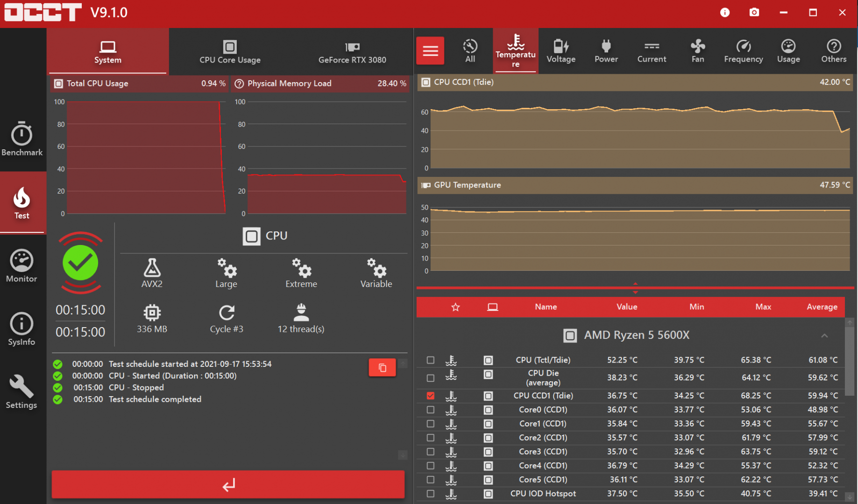Open the SysInfo section
Viewport: 858px width, 504px height.
[22, 329]
